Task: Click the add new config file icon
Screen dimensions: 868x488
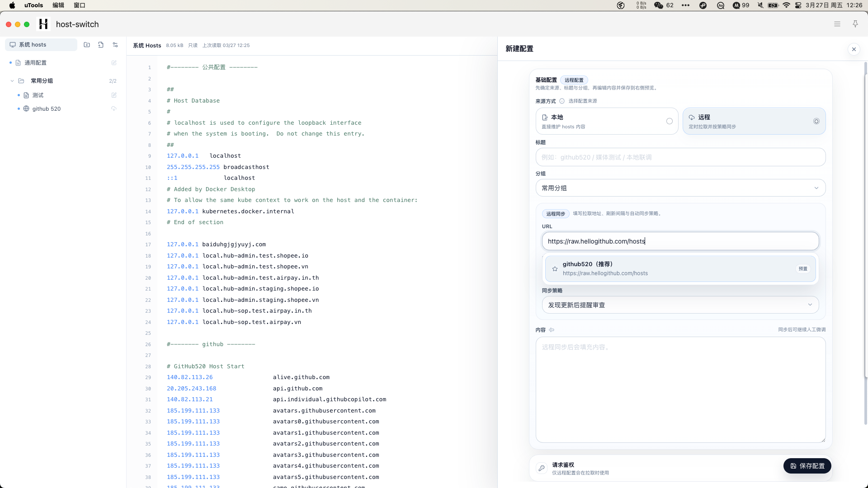Action: pyautogui.click(x=101, y=45)
